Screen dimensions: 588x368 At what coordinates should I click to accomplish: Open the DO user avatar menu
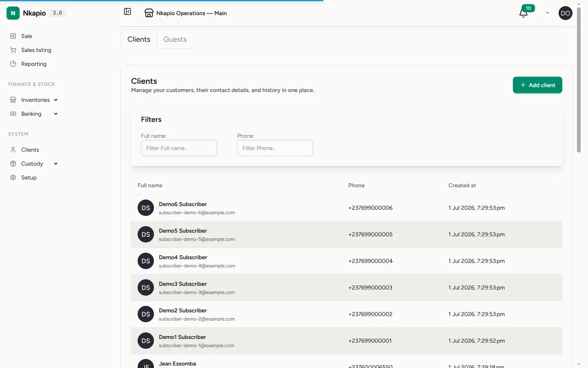click(x=566, y=13)
